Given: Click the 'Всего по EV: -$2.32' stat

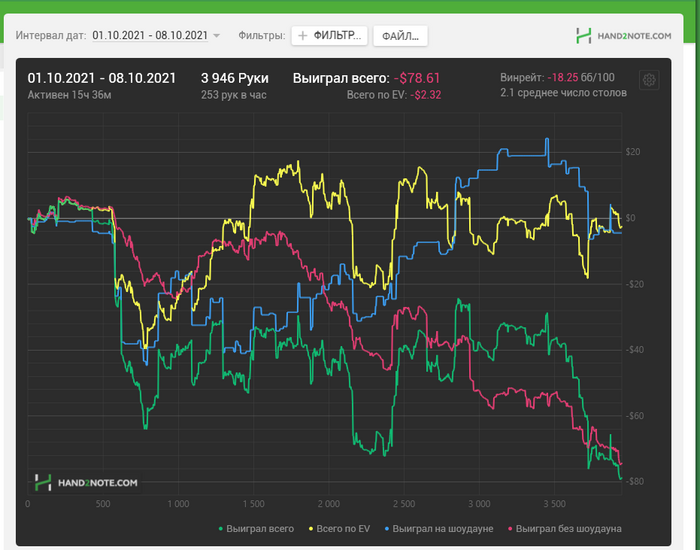Looking at the screenshot, I should click(394, 93).
